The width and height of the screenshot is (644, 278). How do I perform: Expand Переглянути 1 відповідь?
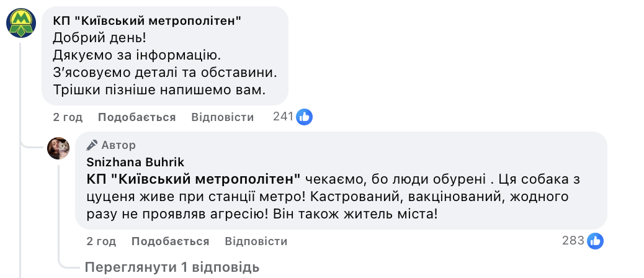(x=171, y=267)
